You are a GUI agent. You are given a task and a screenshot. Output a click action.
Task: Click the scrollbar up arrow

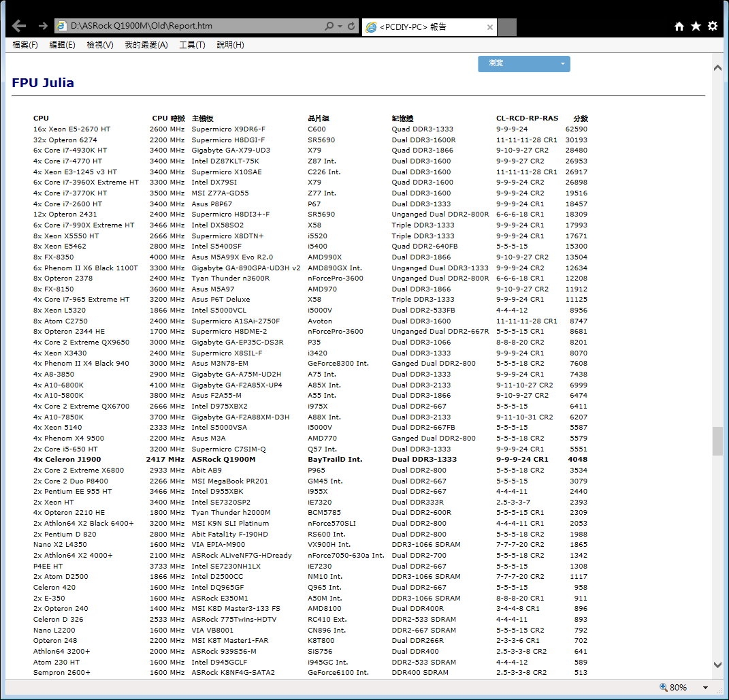tap(718, 68)
